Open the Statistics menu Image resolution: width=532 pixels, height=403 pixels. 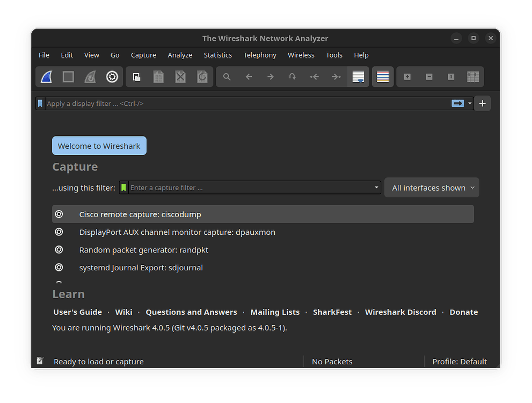point(218,55)
